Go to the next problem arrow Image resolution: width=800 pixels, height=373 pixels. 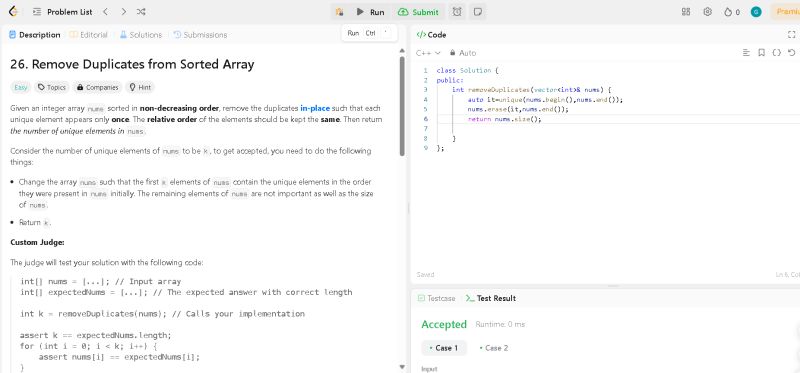click(123, 12)
